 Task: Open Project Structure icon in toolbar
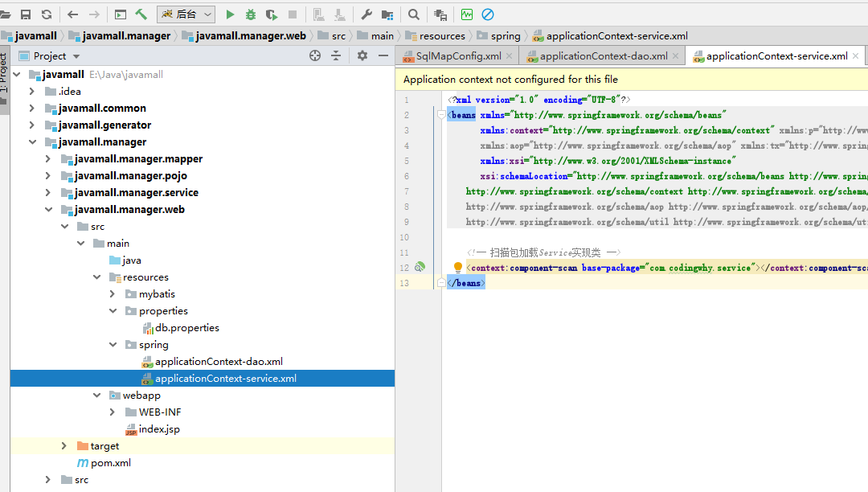(387, 14)
